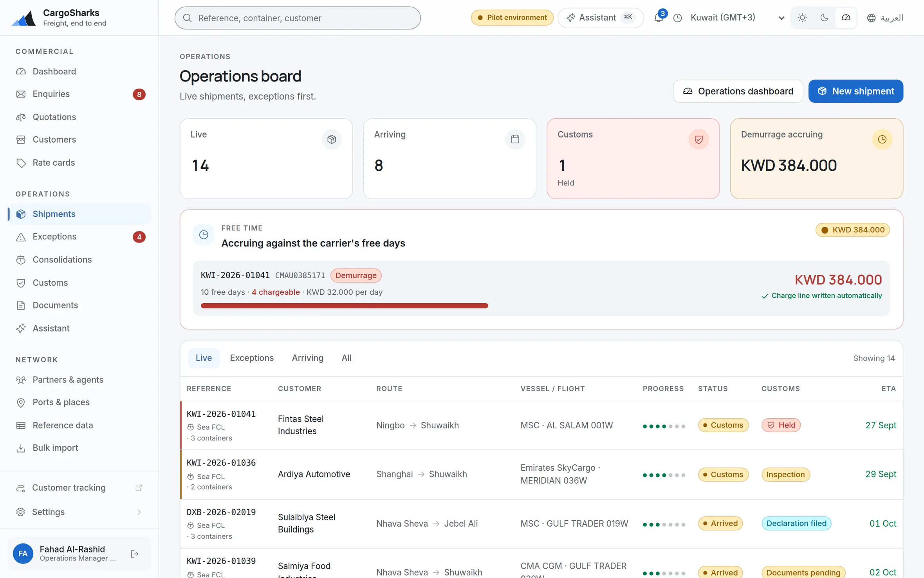Open Enquiries in the sidebar

point(79,94)
